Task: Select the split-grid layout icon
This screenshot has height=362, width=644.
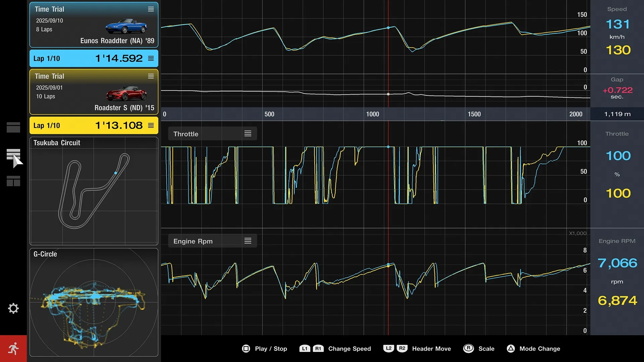Action: (x=13, y=181)
